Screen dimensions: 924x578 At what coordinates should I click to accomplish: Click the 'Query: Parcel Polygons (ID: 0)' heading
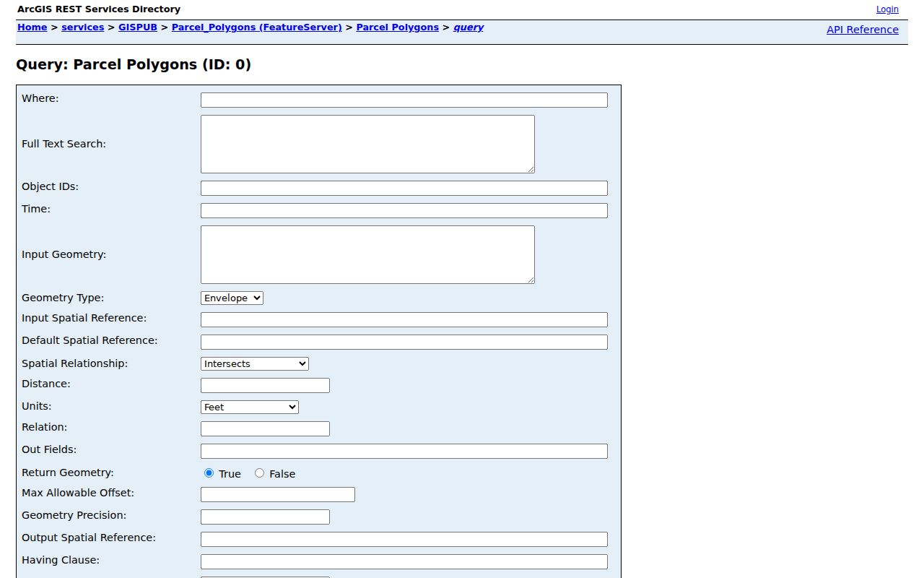(x=134, y=64)
